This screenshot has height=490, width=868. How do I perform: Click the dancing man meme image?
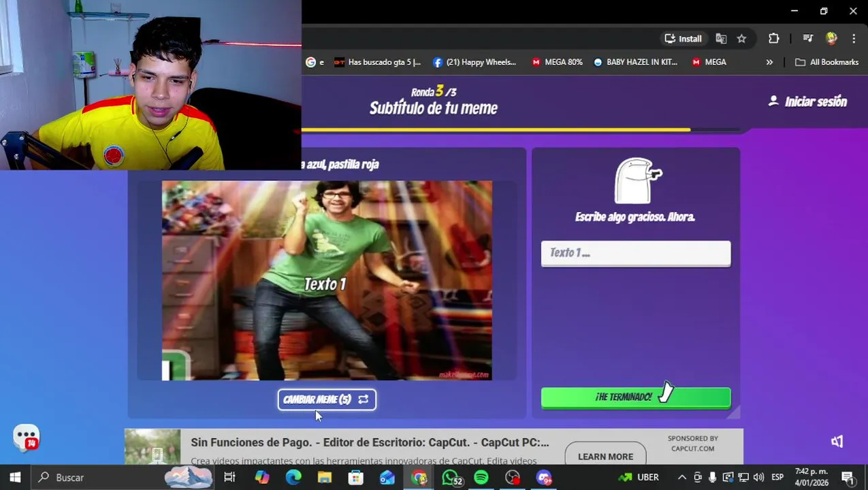[x=327, y=280]
